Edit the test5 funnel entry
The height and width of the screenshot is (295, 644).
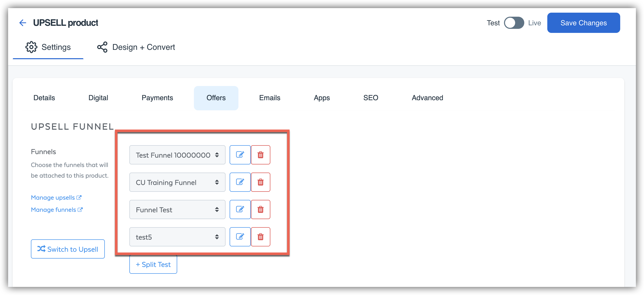240,237
